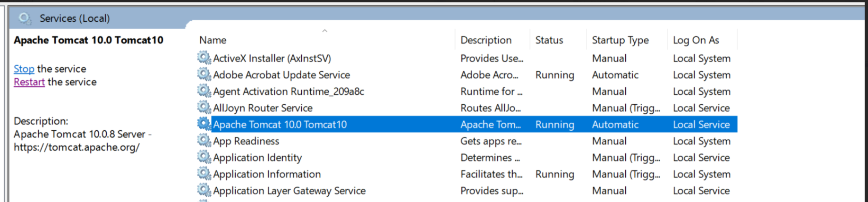This screenshot has width=868, height=202.
Task: Stop the Apache Tomcat service
Action: (x=24, y=69)
